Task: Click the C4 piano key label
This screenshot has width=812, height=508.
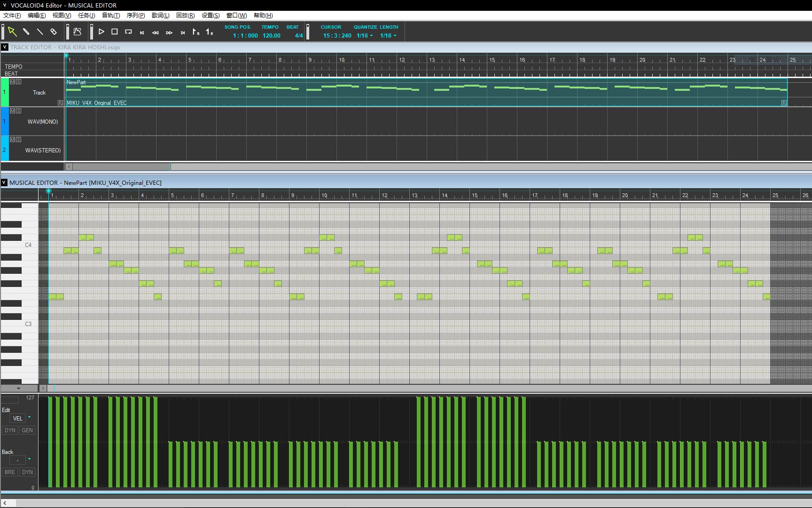Action: 28,245
